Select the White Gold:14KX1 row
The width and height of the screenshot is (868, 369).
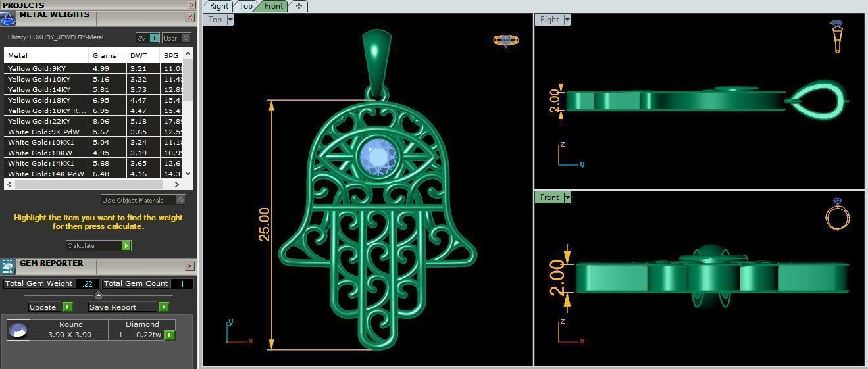click(93, 163)
